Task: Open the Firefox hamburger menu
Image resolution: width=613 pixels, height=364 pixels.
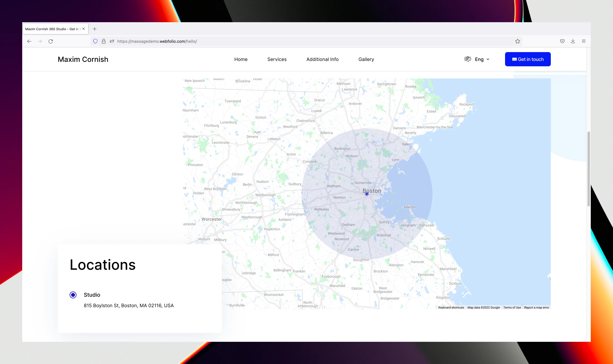Action: point(584,41)
